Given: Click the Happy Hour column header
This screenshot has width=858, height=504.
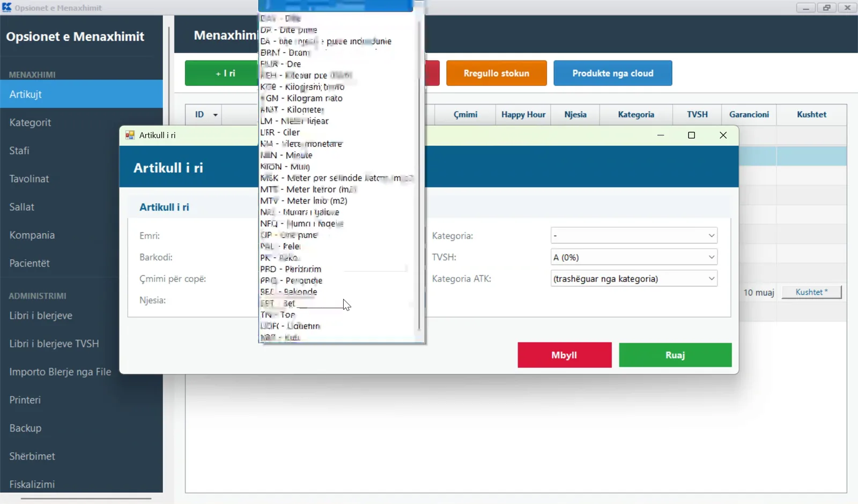Looking at the screenshot, I should coord(523,115).
